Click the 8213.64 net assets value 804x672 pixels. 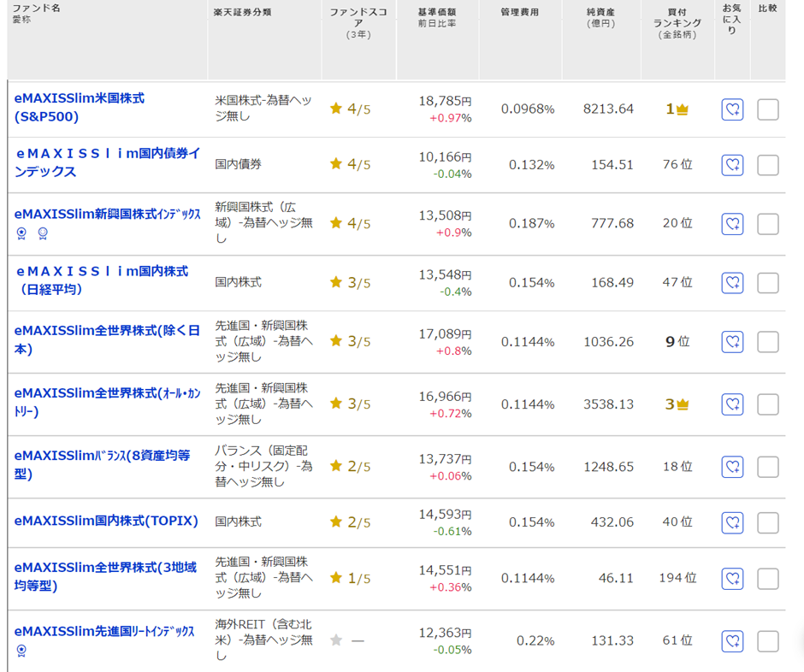pos(609,109)
